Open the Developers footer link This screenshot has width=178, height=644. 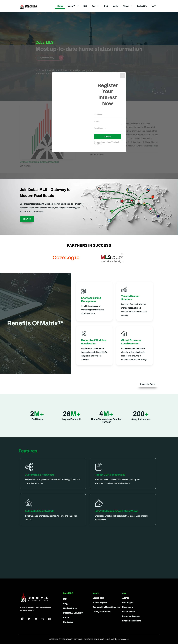(128, 607)
